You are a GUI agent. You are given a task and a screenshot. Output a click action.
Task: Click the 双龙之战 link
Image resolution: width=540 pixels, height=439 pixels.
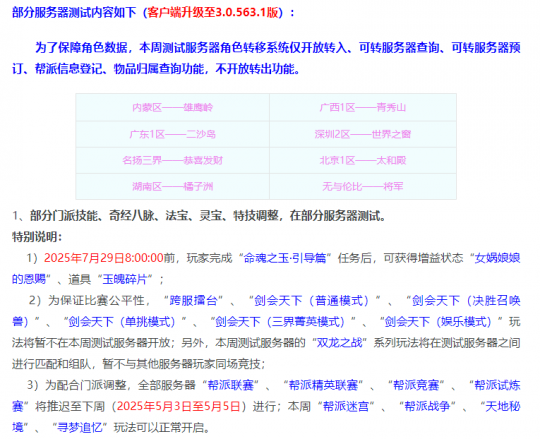[339, 343]
